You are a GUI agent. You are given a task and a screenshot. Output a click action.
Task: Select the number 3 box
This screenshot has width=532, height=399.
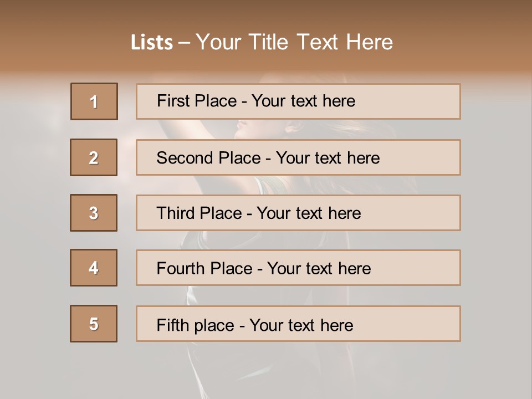point(94,213)
